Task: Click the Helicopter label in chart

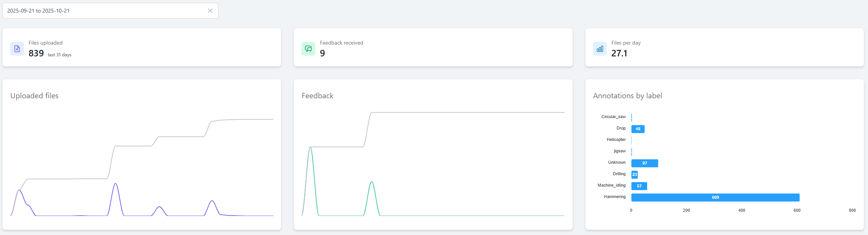Action: [616, 140]
